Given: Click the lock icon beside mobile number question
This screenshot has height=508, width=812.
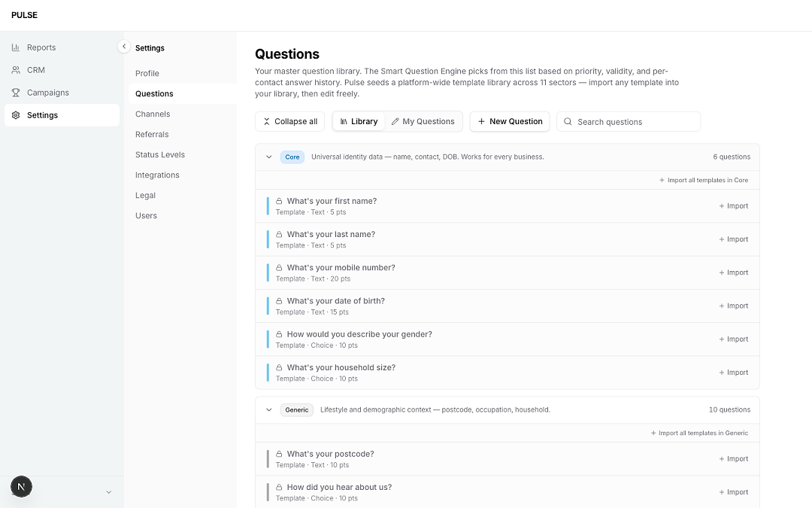Looking at the screenshot, I should (x=279, y=267).
